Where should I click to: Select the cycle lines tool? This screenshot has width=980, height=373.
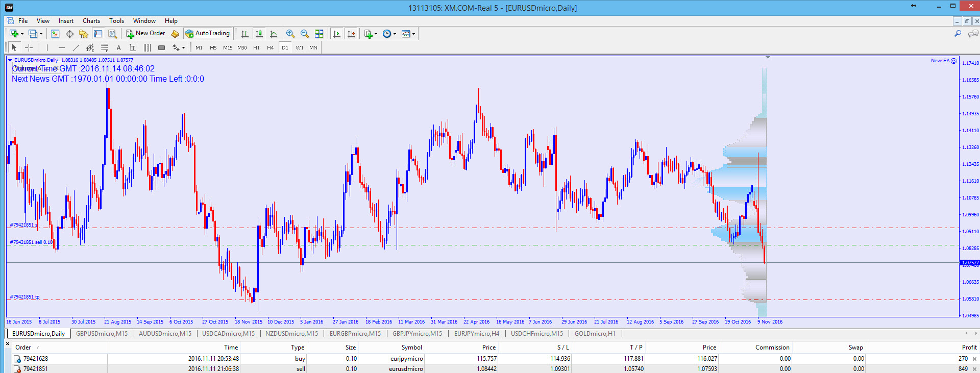click(147, 47)
